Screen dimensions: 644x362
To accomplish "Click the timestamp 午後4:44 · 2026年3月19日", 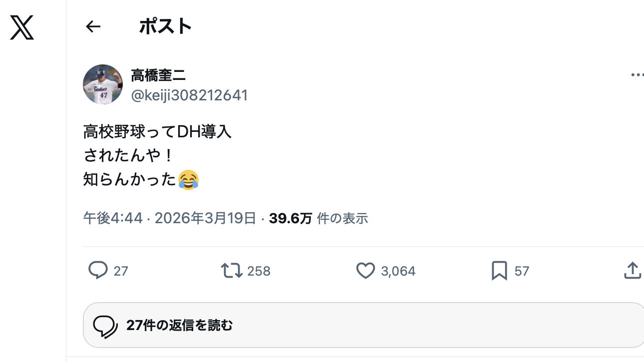I will [170, 218].
